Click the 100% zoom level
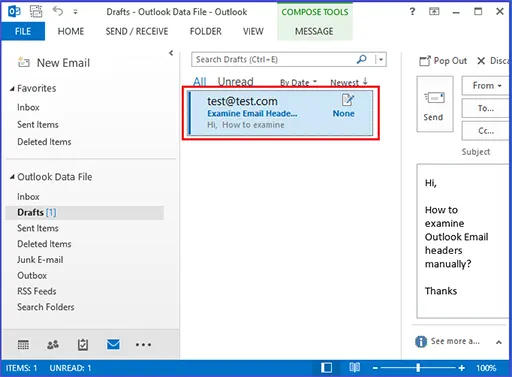Screen dimensions: 512x377 click(486, 368)
